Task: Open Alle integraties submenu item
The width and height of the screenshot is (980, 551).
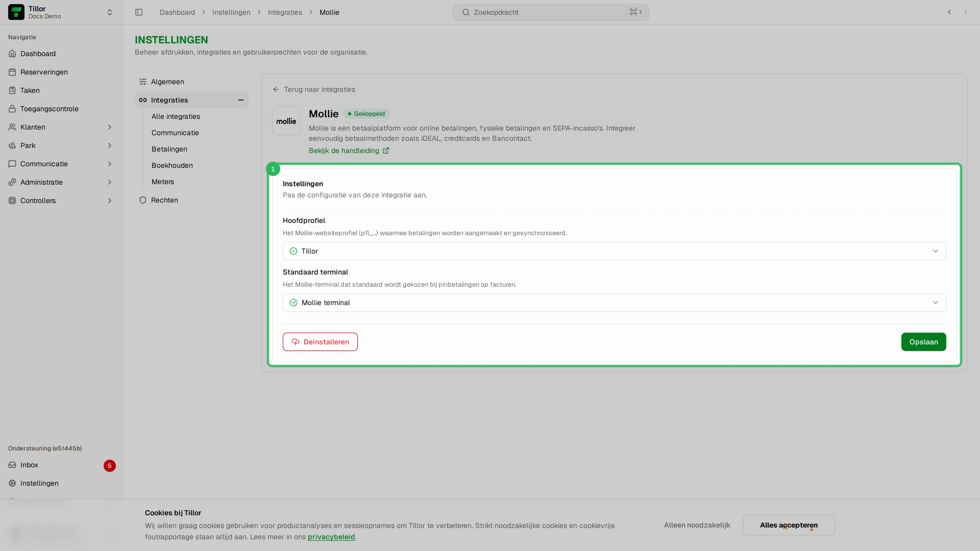Action: [176, 116]
